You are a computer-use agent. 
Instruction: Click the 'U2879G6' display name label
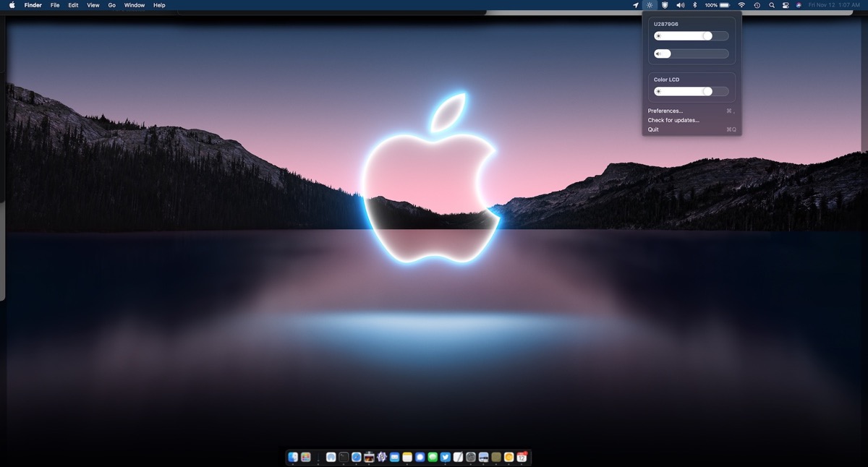click(666, 24)
